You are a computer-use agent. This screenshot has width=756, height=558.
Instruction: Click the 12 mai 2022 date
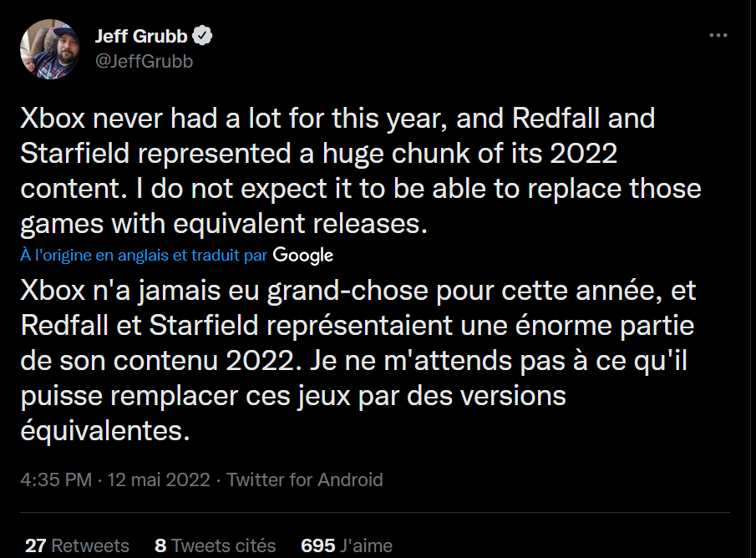click(x=159, y=479)
